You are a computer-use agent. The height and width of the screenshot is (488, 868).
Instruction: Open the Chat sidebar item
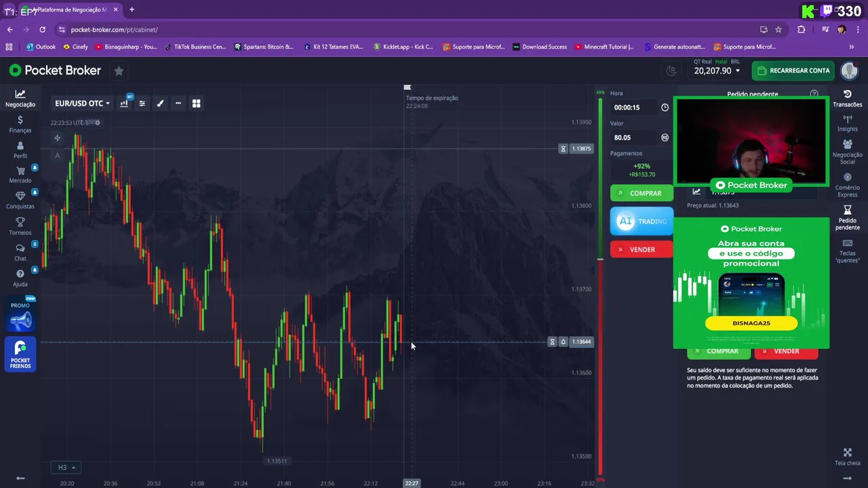coord(20,252)
